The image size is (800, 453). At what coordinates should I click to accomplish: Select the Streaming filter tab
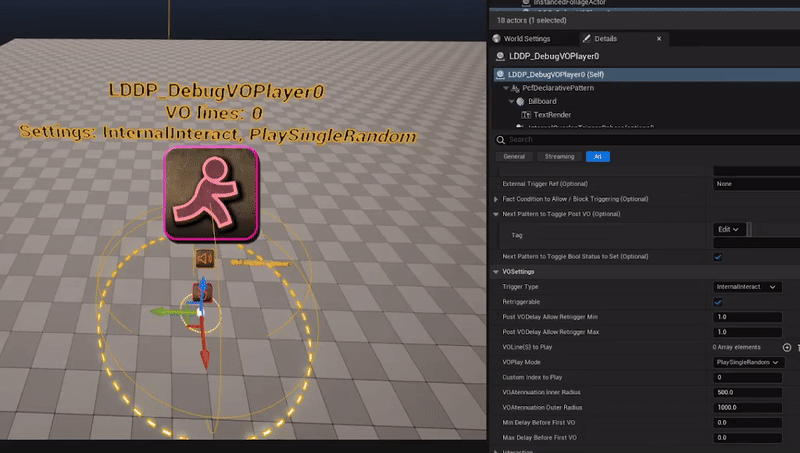click(x=559, y=157)
